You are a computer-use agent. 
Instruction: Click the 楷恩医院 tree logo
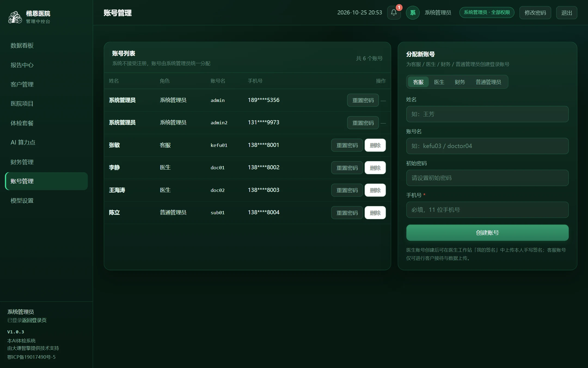[15, 17]
